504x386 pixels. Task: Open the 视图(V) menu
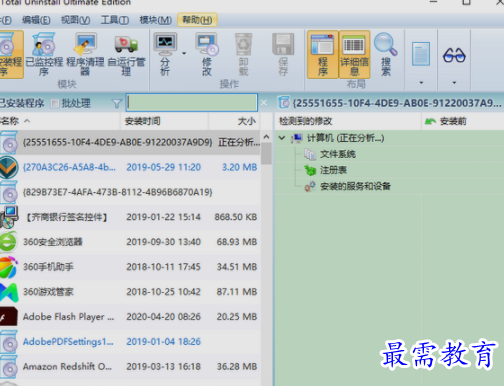pyautogui.click(x=75, y=20)
